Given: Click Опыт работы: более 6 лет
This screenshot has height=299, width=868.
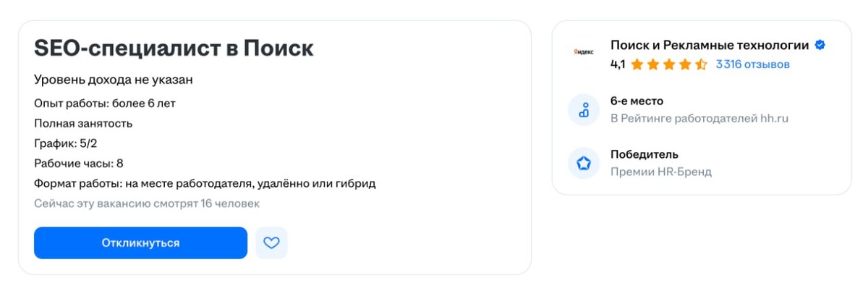Looking at the screenshot, I should [x=105, y=104].
